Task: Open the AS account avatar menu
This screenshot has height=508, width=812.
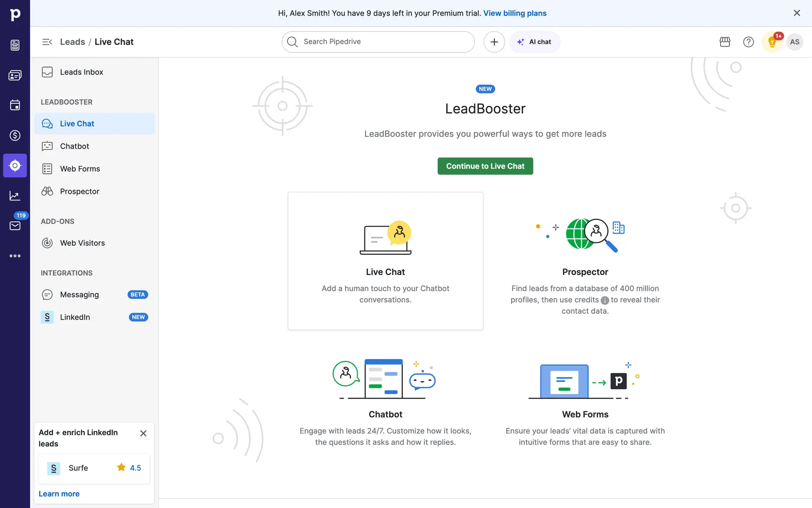Action: coord(795,42)
